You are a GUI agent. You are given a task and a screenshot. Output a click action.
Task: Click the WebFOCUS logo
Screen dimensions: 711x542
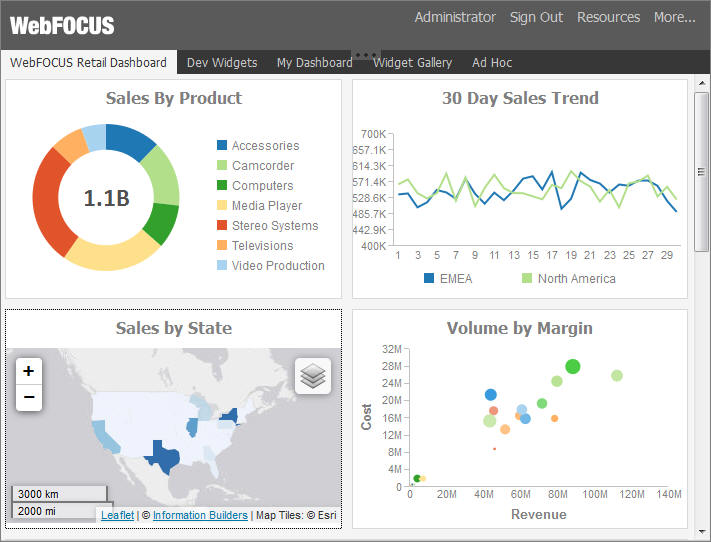62,25
